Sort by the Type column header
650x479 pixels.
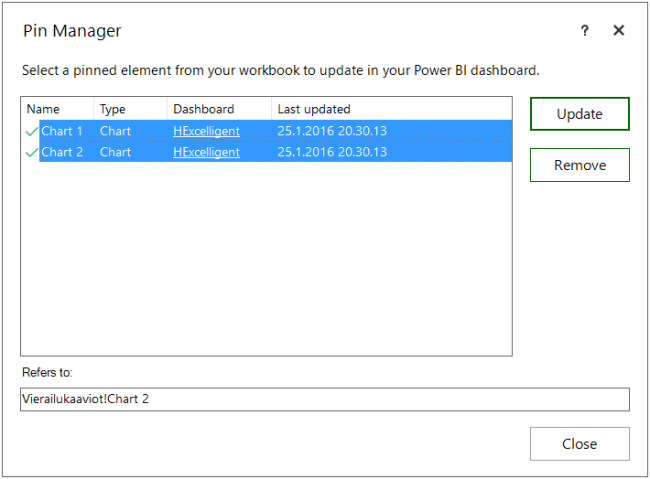tap(113, 109)
